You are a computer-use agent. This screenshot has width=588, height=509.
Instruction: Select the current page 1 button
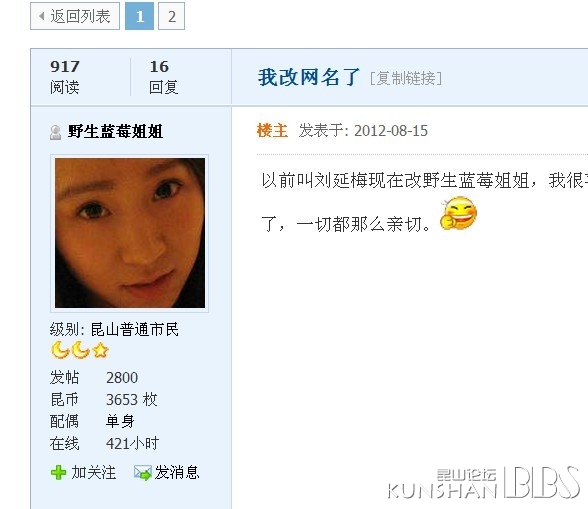point(140,16)
